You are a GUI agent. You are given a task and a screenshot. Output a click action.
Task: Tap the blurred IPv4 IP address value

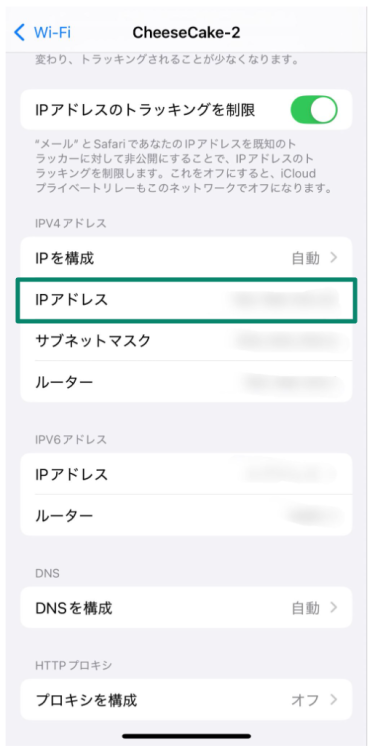click(284, 300)
